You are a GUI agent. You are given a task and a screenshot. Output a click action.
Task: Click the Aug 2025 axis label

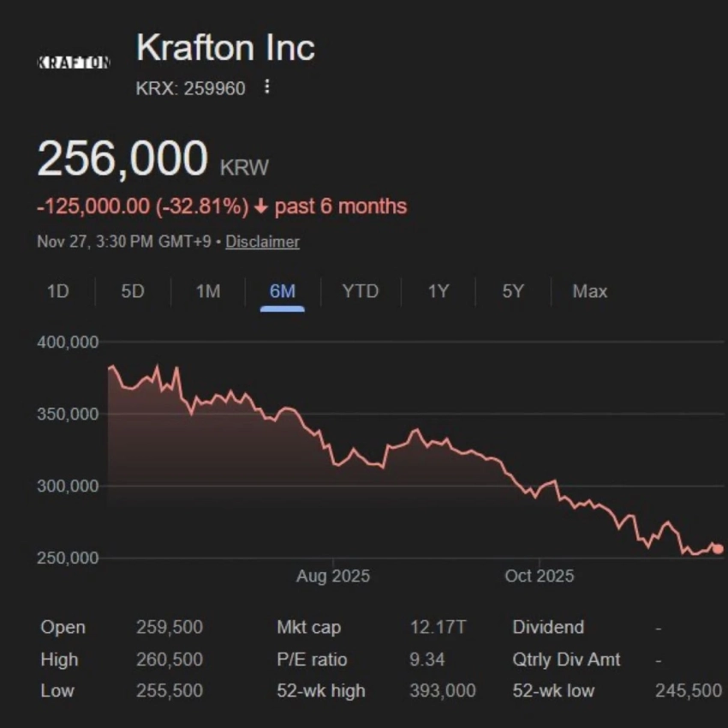[333, 576]
